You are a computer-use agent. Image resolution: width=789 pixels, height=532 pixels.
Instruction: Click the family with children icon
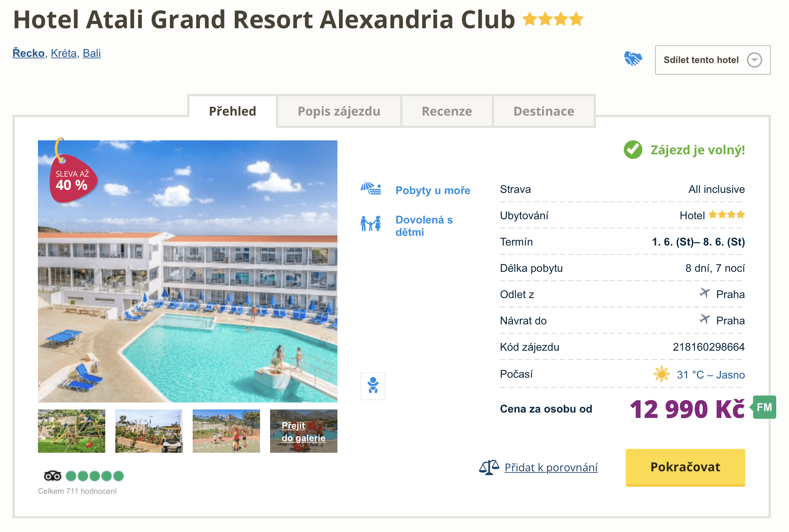[x=371, y=223]
